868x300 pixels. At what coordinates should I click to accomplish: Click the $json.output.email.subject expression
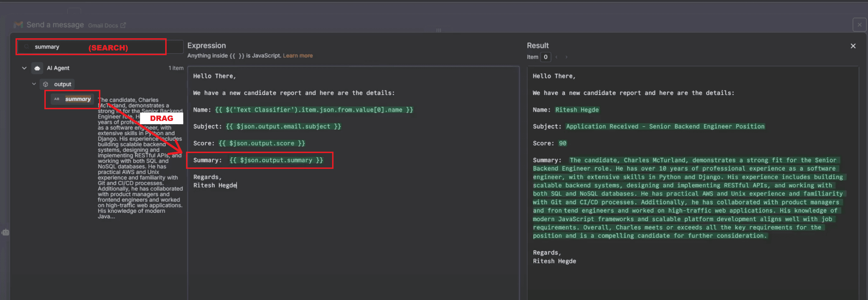tap(283, 126)
